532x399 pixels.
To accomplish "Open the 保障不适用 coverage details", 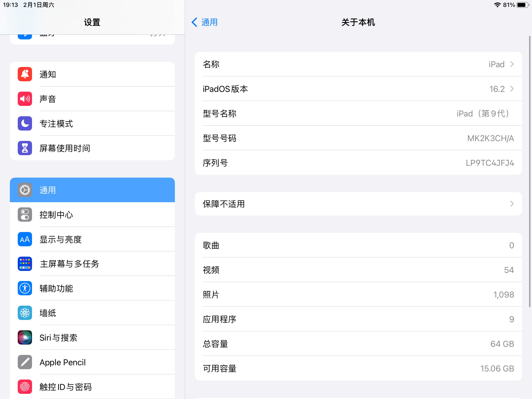I will click(358, 204).
